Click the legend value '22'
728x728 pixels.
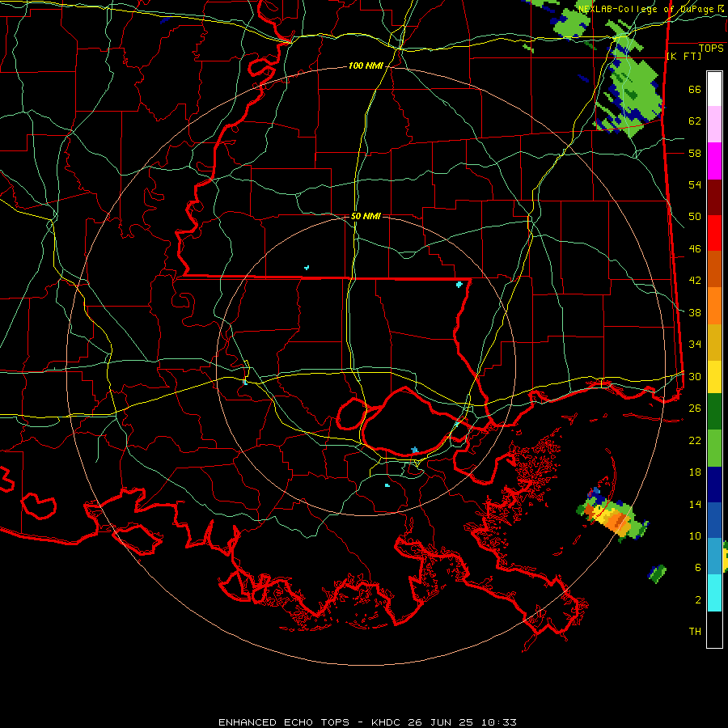(695, 441)
